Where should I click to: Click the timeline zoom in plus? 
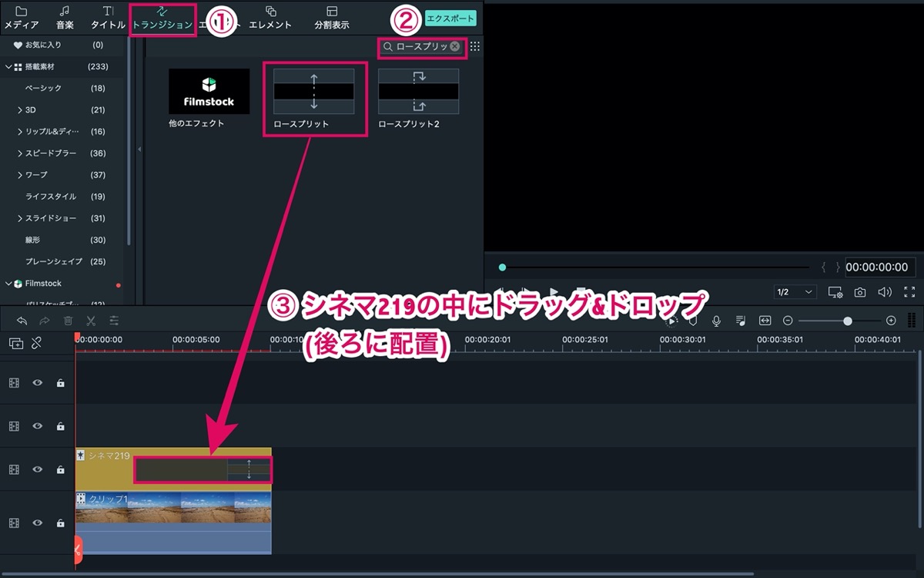pyautogui.click(x=891, y=321)
